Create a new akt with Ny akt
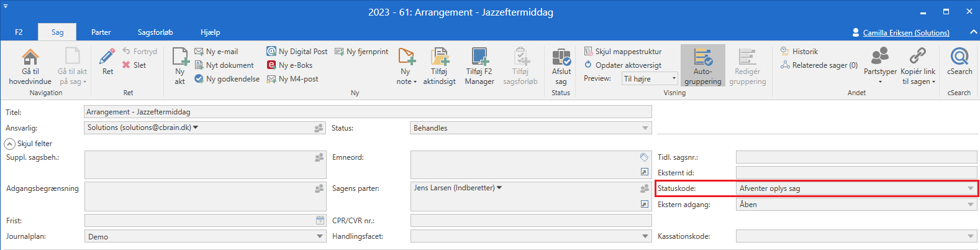 click(x=180, y=57)
